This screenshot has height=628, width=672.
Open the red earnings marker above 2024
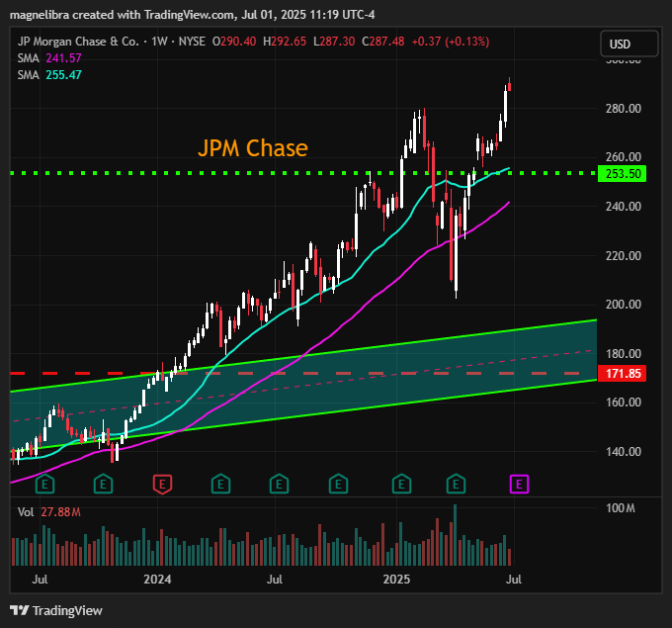coord(162,485)
